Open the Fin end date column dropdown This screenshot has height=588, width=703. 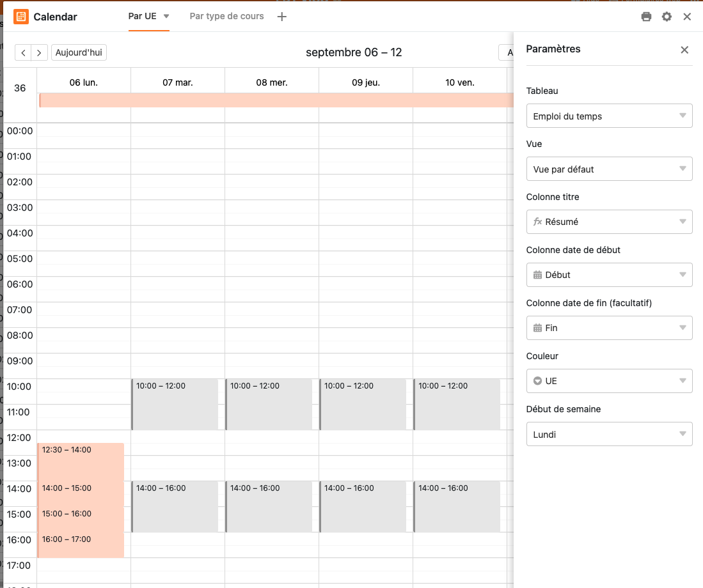[x=609, y=328]
